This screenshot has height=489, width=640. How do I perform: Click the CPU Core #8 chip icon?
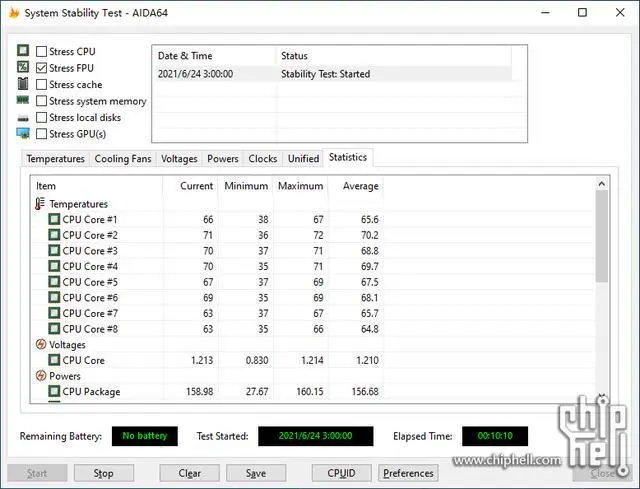point(54,329)
